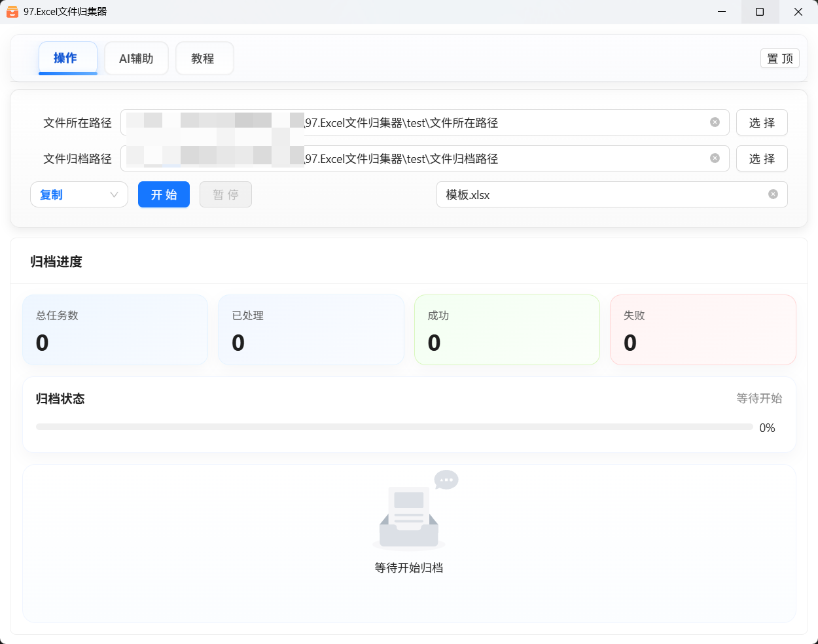The height and width of the screenshot is (644, 818).
Task: Select the 失败 count card
Action: point(702,330)
